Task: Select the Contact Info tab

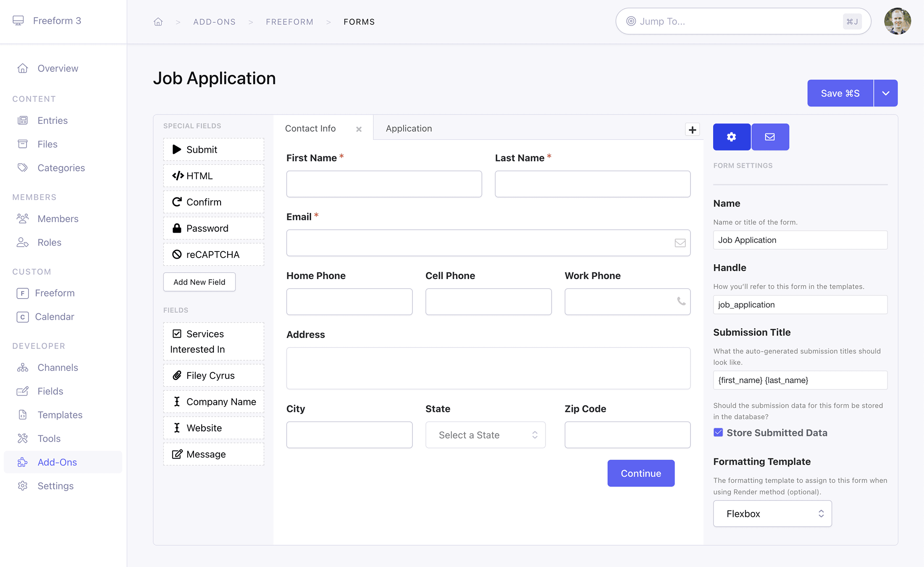Action: click(x=311, y=128)
